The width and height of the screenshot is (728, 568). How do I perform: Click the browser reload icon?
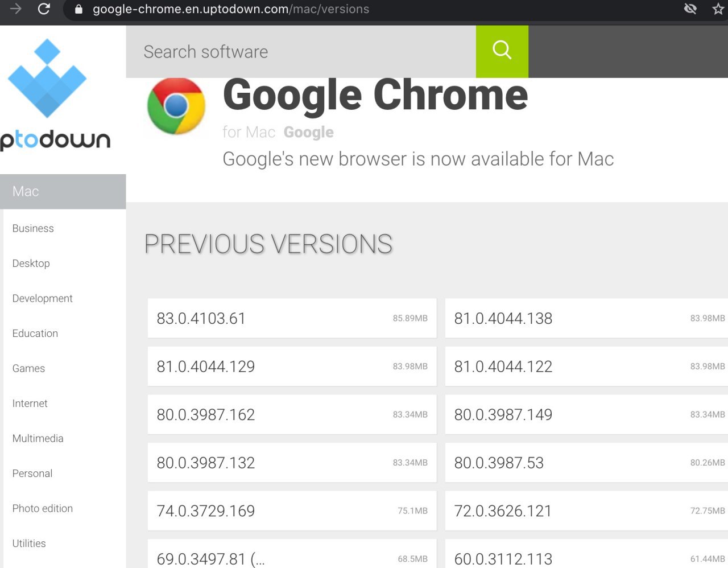44,9
